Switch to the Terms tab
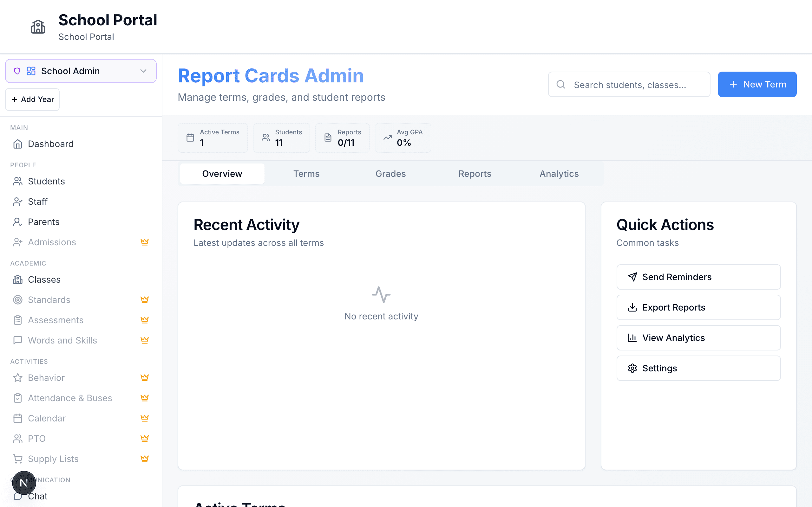Image resolution: width=812 pixels, height=507 pixels. [306, 174]
